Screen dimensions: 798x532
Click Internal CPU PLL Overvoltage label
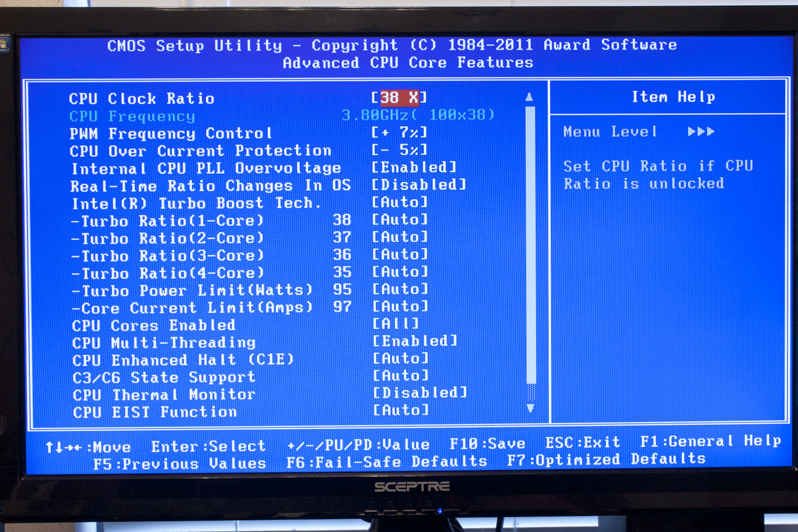pyautogui.click(x=206, y=168)
